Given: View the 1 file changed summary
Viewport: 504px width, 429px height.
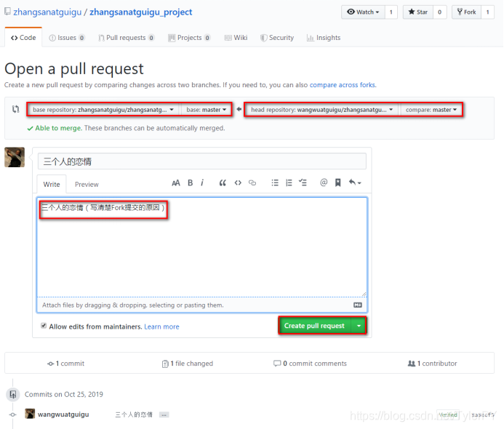Looking at the screenshot, I should pos(188,364).
